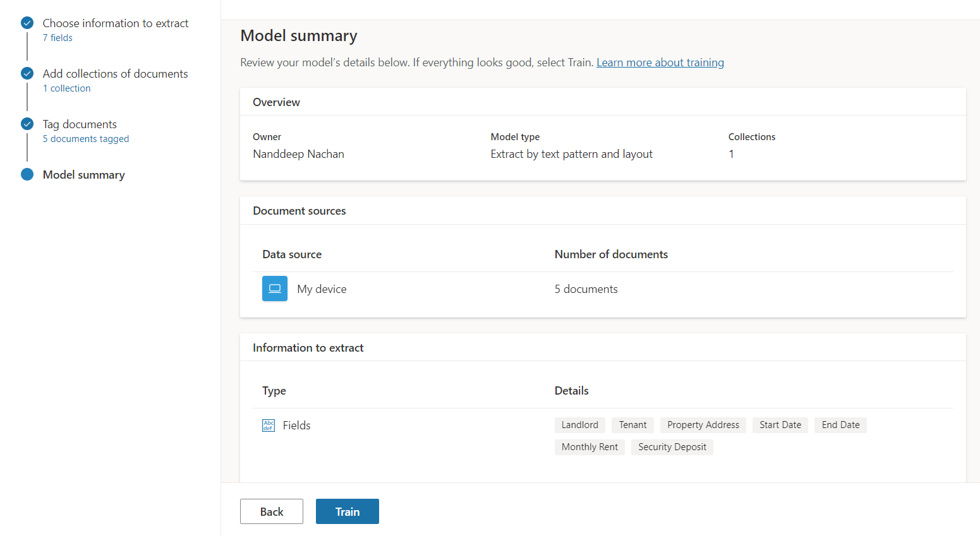Go to Add collections of documents step

click(x=115, y=74)
